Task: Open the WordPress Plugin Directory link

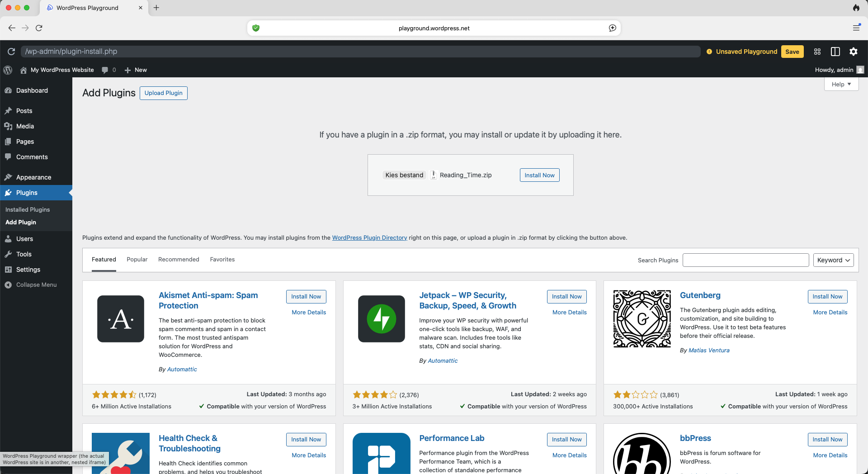Action: coord(369,237)
